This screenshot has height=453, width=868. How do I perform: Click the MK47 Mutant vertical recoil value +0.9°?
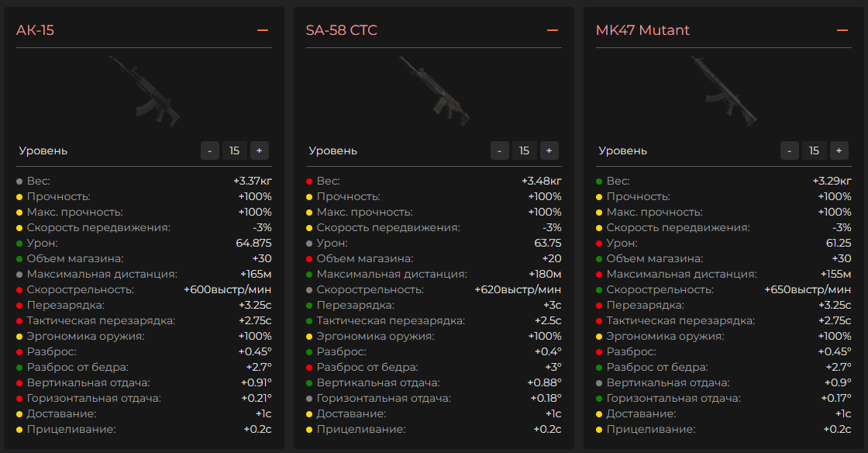tap(838, 382)
